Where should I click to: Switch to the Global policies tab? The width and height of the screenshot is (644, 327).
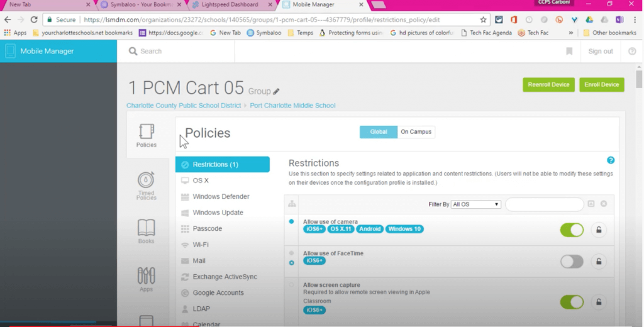(378, 132)
